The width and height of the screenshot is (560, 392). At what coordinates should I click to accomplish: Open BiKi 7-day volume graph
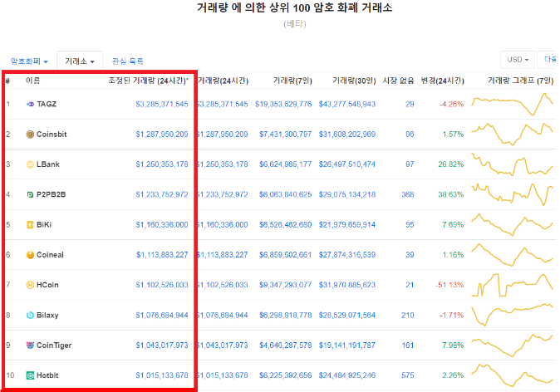[x=512, y=224]
